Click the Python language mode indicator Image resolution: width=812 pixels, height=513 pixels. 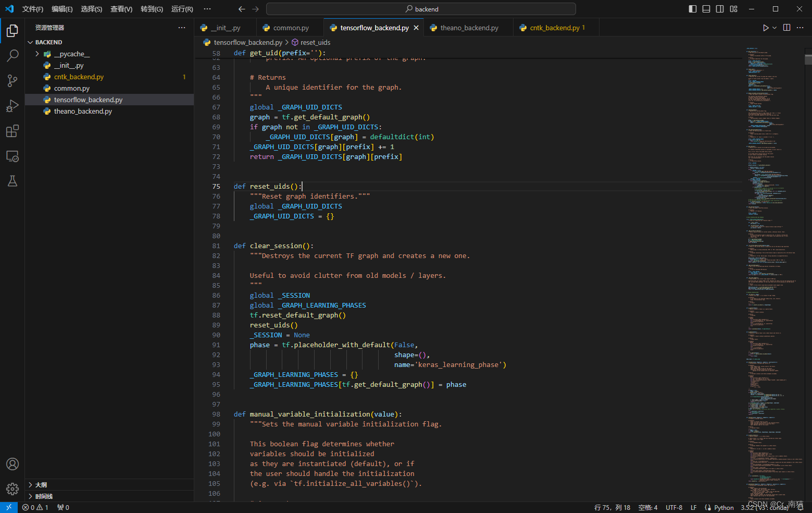coord(723,507)
